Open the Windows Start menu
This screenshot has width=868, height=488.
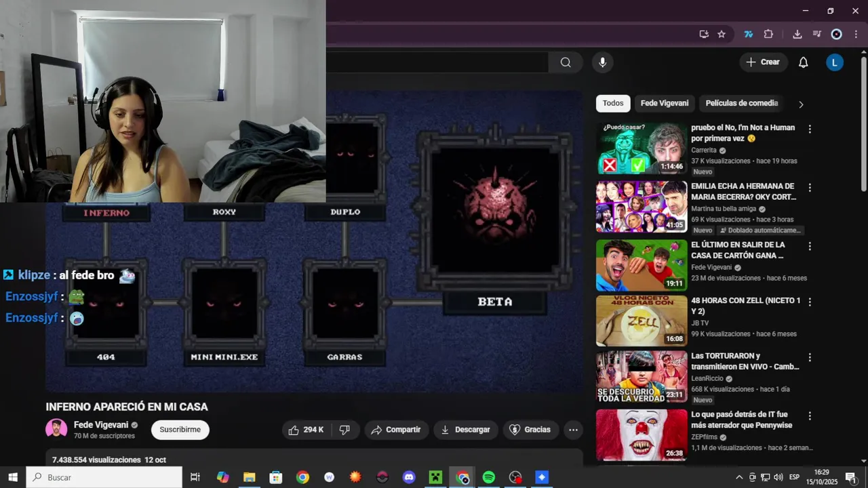13,477
